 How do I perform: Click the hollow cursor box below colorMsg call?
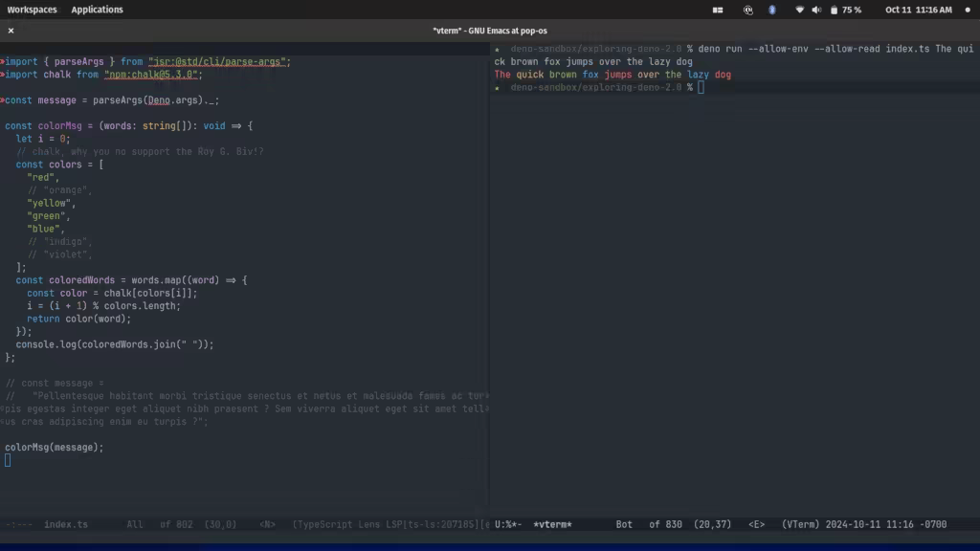tap(8, 460)
